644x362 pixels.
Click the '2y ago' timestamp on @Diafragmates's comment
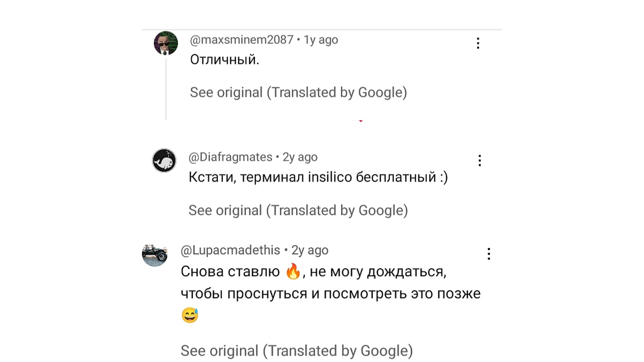[300, 157]
